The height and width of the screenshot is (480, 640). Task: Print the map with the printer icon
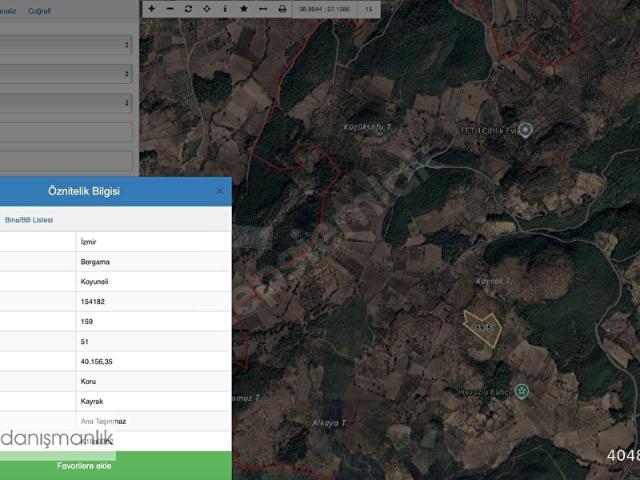(x=282, y=9)
